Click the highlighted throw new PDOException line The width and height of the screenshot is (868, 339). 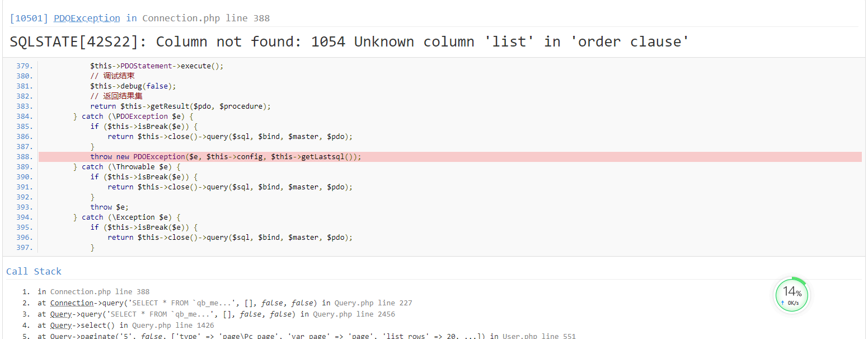click(x=226, y=157)
